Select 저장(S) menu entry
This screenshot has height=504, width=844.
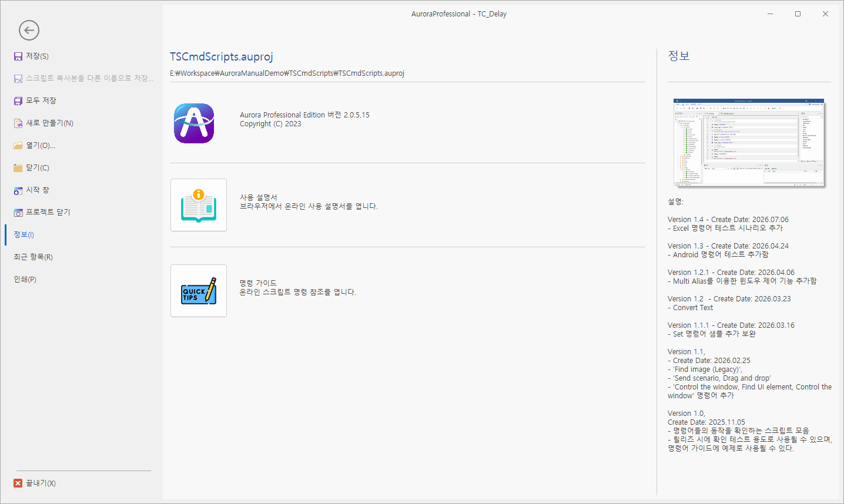tap(37, 56)
